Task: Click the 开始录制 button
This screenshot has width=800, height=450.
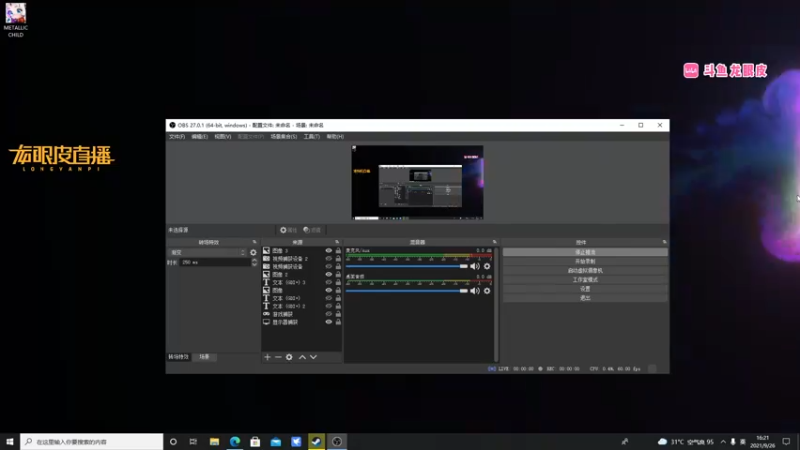Action: pos(585,262)
